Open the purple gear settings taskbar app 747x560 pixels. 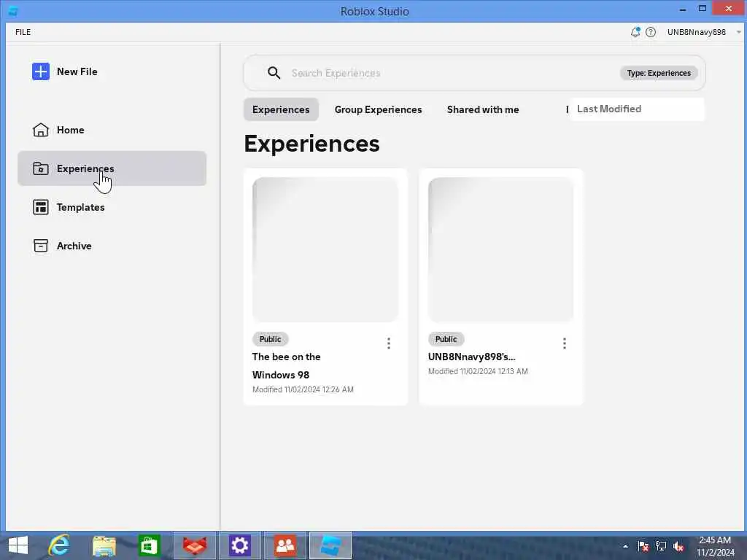pyautogui.click(x=239, y=545)
